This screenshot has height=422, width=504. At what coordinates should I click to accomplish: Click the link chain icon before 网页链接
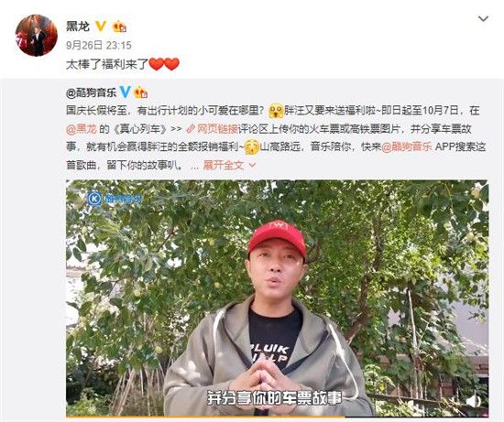tap(191, 129)
